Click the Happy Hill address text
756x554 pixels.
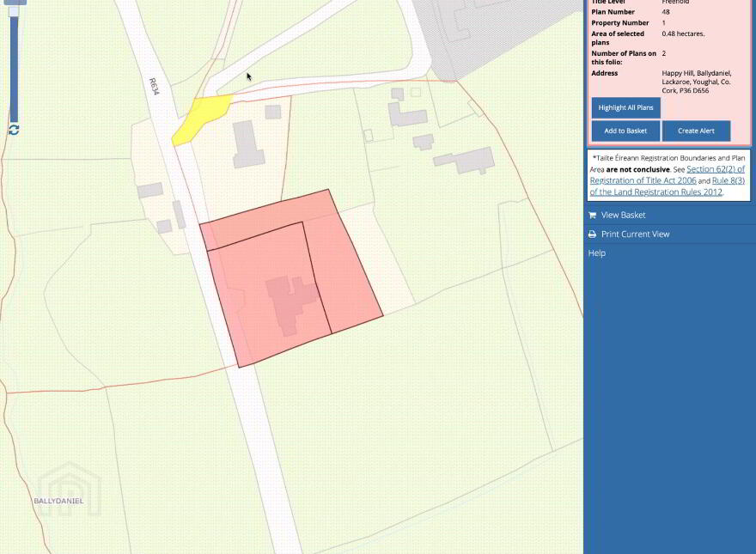696,82
